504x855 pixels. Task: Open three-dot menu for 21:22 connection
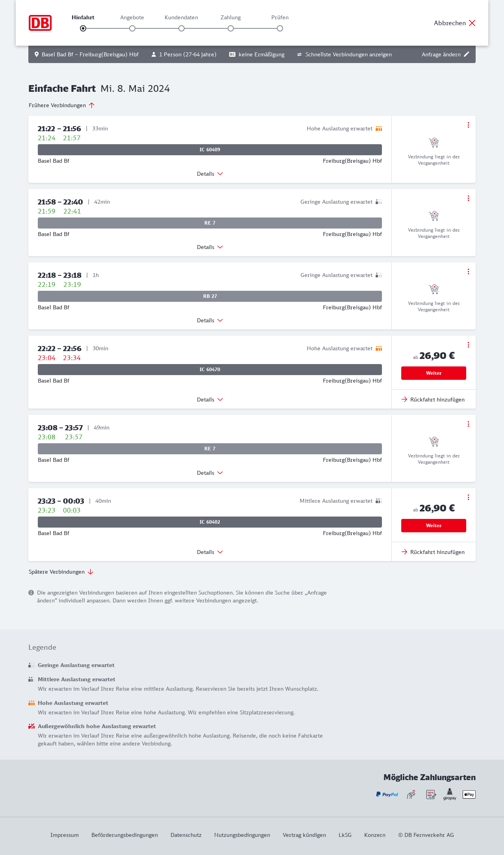click(468, 125)
